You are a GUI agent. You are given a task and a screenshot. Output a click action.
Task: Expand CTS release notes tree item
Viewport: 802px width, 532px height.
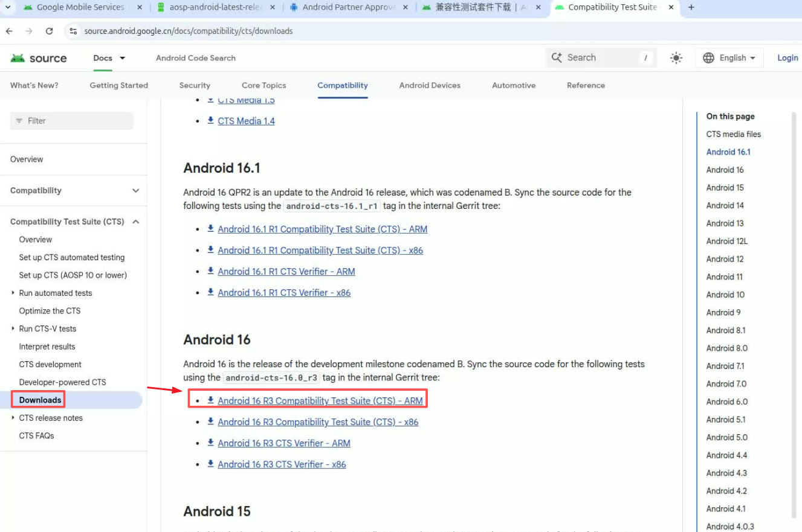(x=13, y=418)
